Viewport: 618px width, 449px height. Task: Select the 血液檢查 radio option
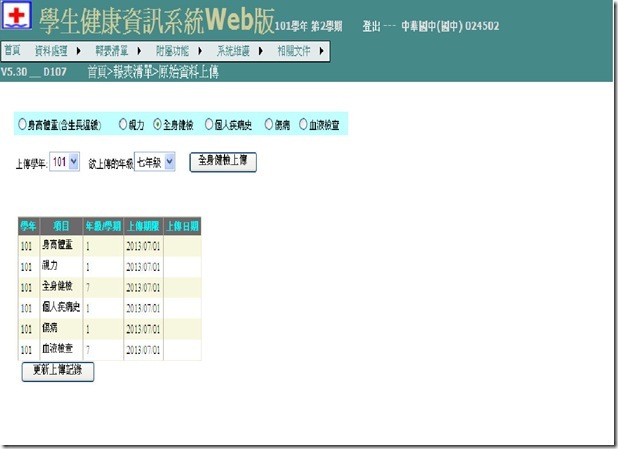pyautogui.click(x=303, y=124)
